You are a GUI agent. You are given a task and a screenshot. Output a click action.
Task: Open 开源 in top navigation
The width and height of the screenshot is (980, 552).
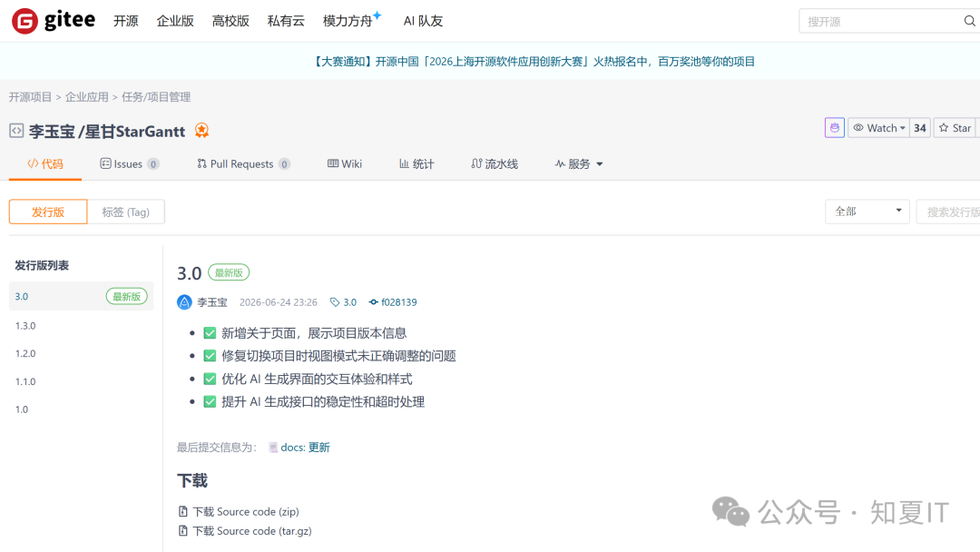(125, 21)
